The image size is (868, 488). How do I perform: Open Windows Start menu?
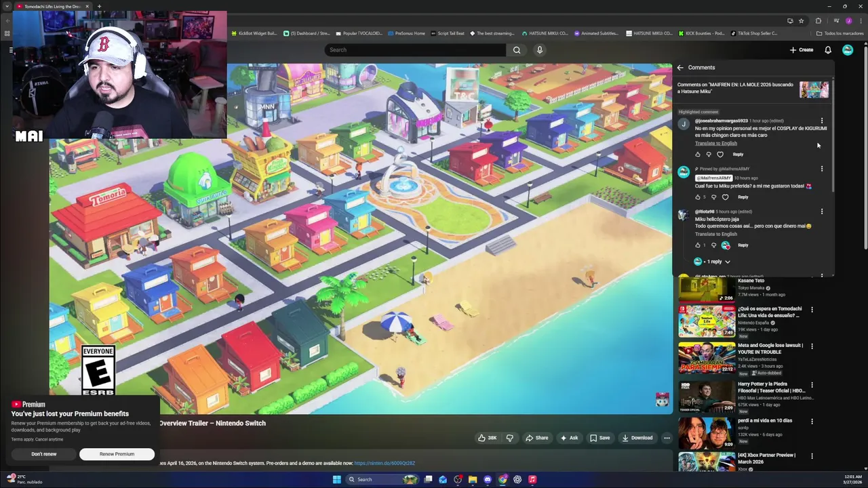point(337,479)
